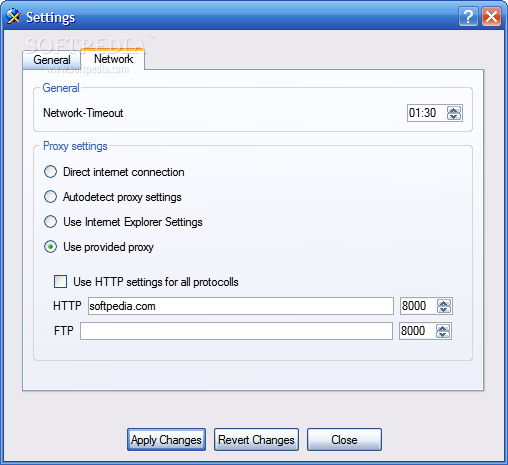Decrease Network-Timeout with down arrow
This screenshot has width=508, height=465.
coord(454,116)
